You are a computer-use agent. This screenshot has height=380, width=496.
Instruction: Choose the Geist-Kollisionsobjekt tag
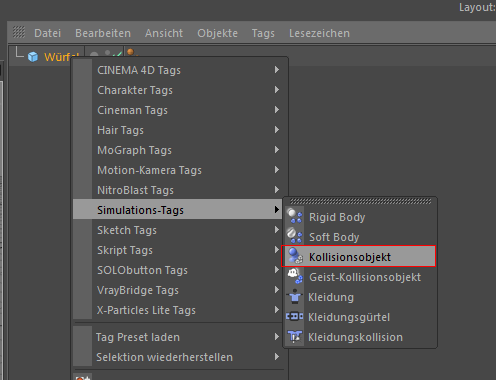pos(360,277)
